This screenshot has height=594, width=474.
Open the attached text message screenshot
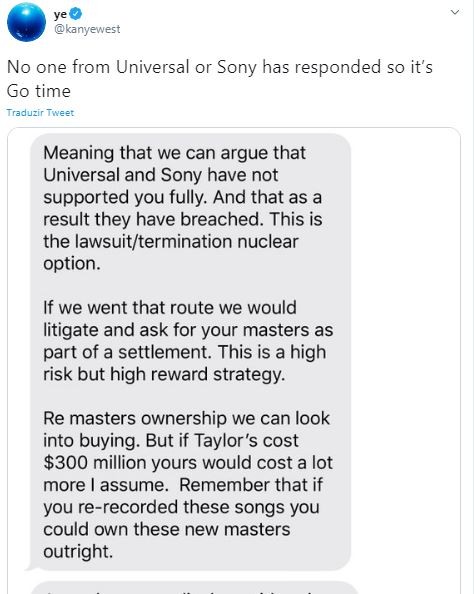point(234,360)
